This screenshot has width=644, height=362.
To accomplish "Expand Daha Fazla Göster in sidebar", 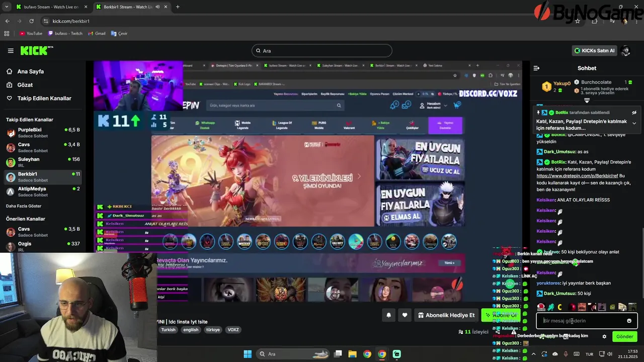I will pos(24,206).
